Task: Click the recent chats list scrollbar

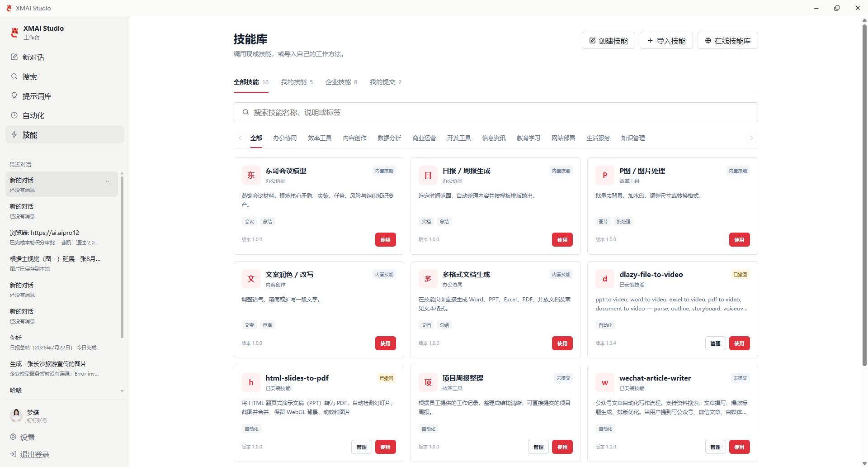Action: pyautogui.click(x=122, y=257)
